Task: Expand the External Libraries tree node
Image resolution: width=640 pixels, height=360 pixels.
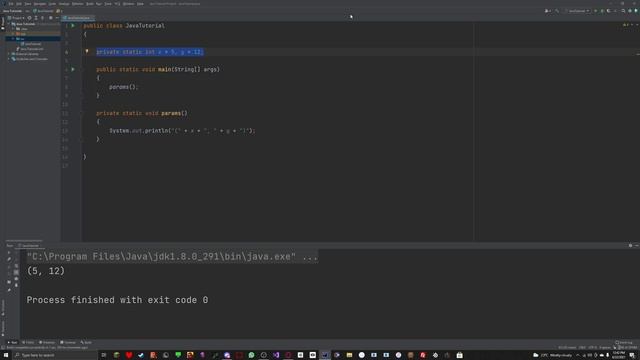Action: 9,54
